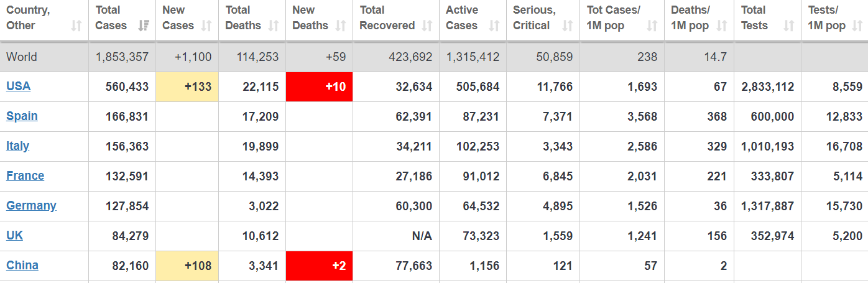Click sort icon next to Total Cases
Screen dimensions: 868x283
coord(143,26)
